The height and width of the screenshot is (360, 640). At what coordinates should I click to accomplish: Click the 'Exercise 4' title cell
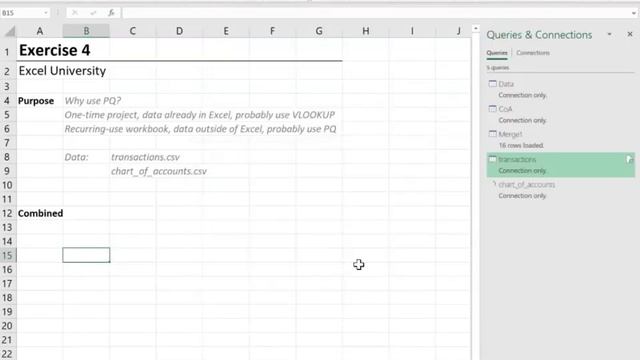[54, 51]
